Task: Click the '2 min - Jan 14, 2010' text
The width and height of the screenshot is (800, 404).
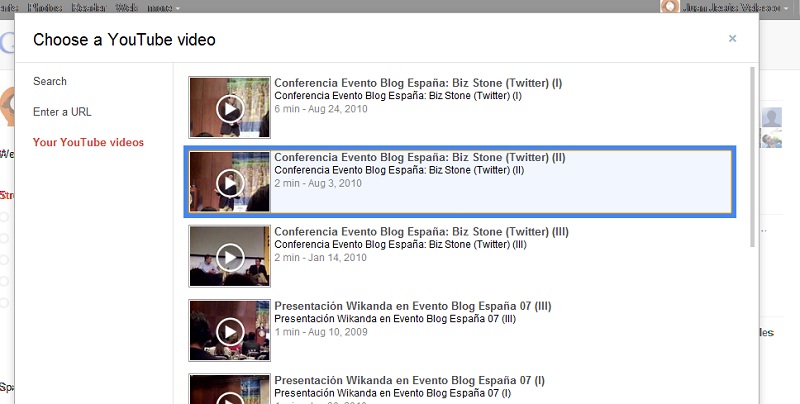Action: pyautogui.click(x=320, y=258)
